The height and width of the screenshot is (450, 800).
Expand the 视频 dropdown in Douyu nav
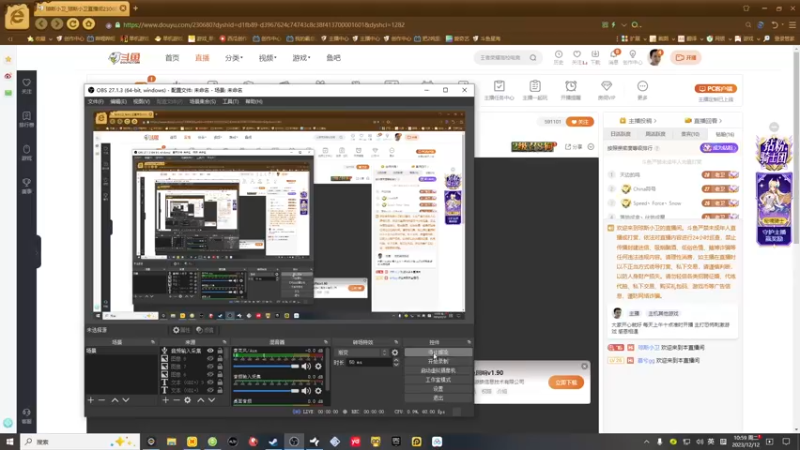[x=267, y=58]
